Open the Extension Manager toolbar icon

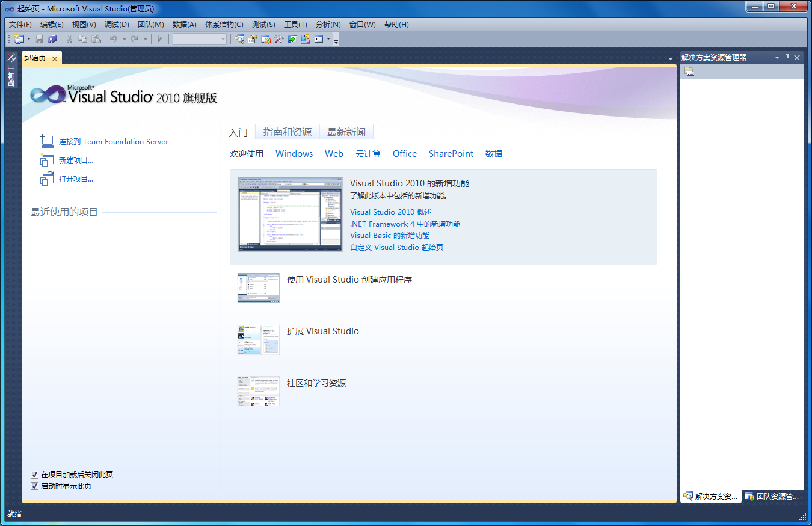(x=305, y=39)
